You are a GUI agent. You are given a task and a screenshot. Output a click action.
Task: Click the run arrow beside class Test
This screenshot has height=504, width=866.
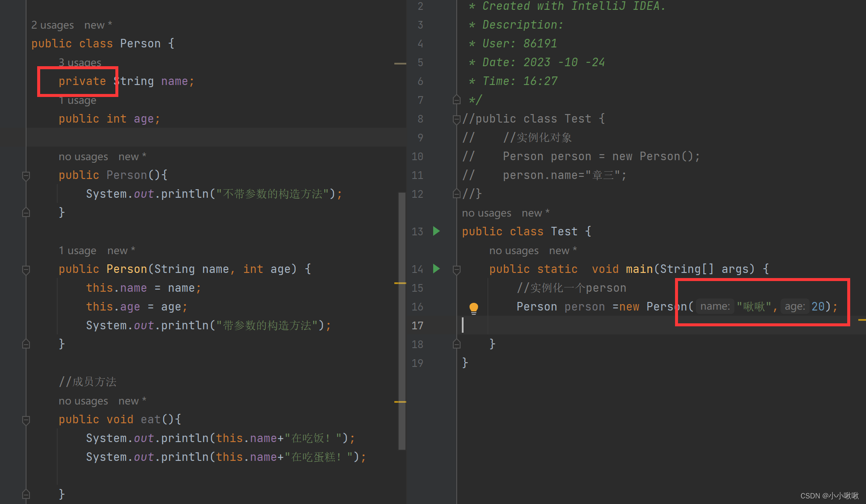tap(436, 231)
